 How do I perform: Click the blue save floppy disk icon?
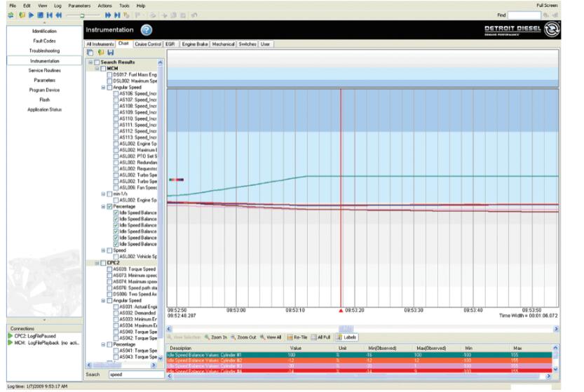pos(110,53)
